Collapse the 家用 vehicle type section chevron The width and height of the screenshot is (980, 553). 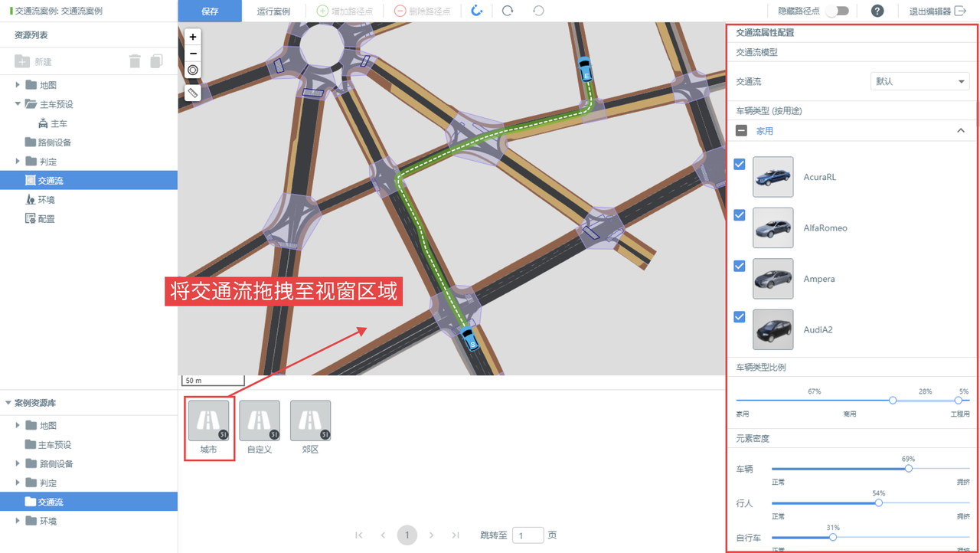click(x=961, y=131)
